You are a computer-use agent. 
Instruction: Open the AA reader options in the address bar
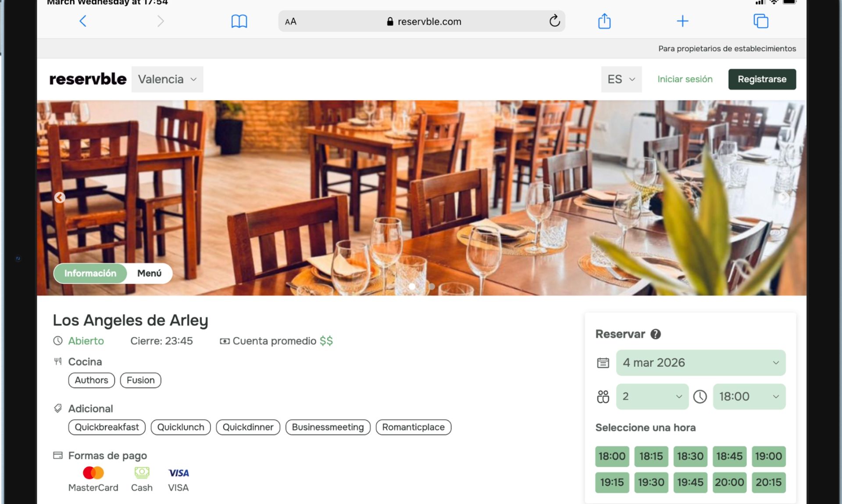click(291, 21)
